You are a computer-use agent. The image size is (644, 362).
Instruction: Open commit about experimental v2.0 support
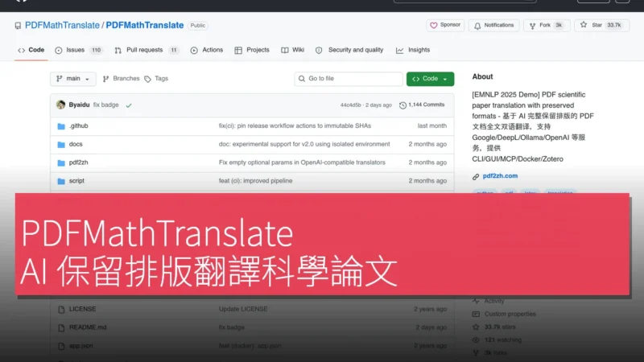tap(304, 144)
